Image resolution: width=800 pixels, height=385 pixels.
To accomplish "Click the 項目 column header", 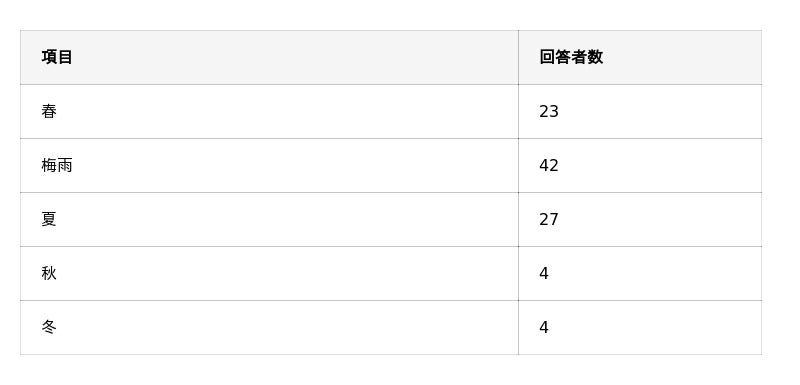I will coord(57,57).
